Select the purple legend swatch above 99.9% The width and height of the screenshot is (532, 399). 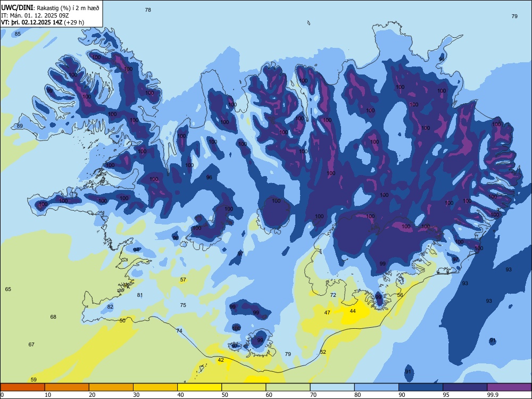coord(509,387)
